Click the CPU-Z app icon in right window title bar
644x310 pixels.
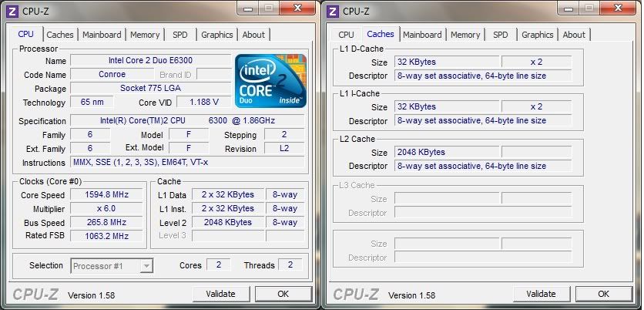pyautogui.click(x=333, y=11)
